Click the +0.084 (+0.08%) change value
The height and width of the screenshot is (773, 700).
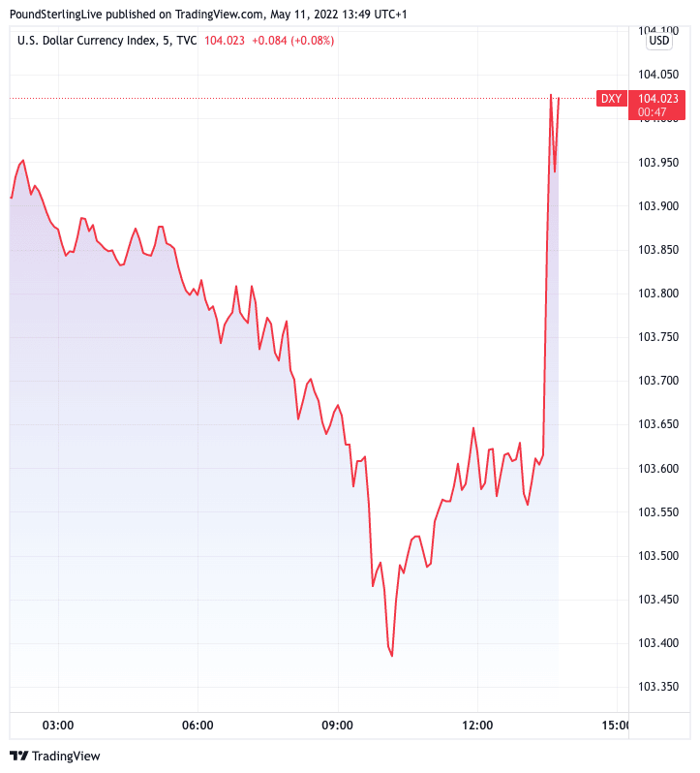(x=293, y=40)
